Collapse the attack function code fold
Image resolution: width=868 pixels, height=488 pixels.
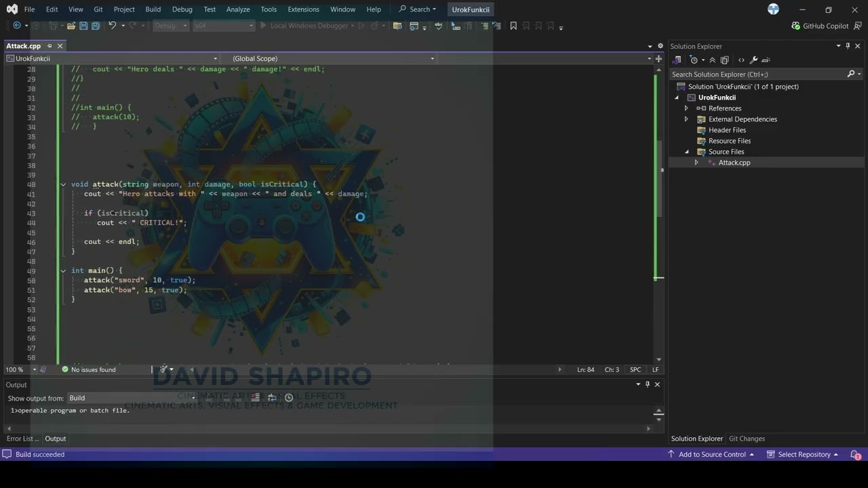pos(63,184)
